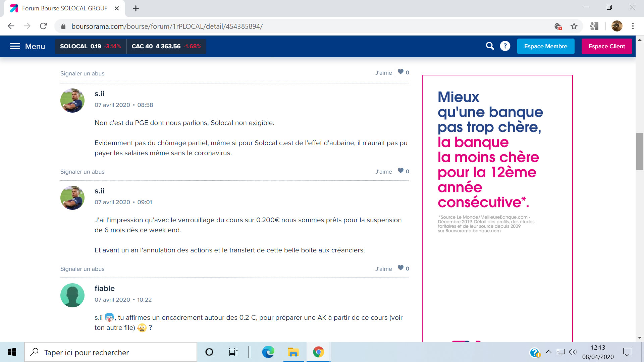The width and height of the screenshot is (644, 362).
Task: Click the Espace Client button
Action: 606,46
